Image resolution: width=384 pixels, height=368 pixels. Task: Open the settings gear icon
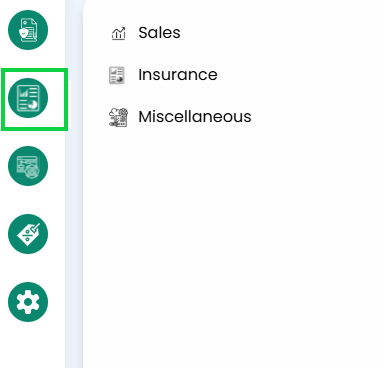pyautogui.click(x=28, y=302)
